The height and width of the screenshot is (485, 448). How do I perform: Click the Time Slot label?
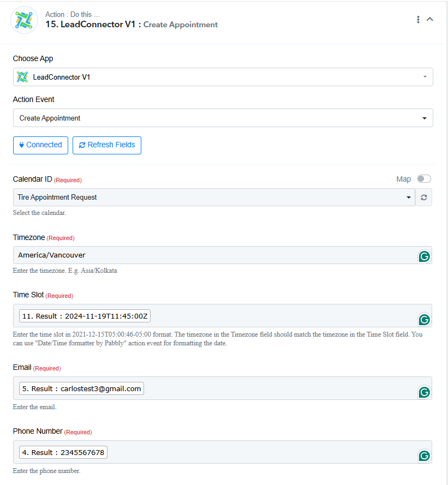(28, 295)
